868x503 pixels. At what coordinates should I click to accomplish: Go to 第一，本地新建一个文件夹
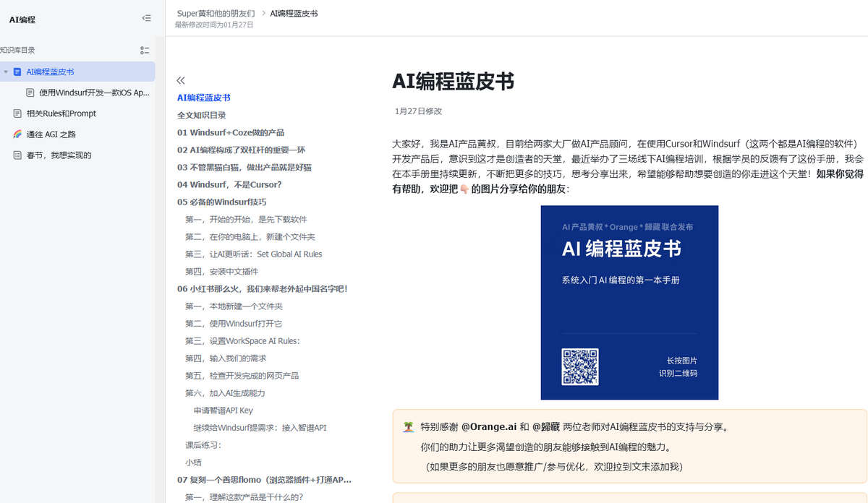(x=234, y=306)
